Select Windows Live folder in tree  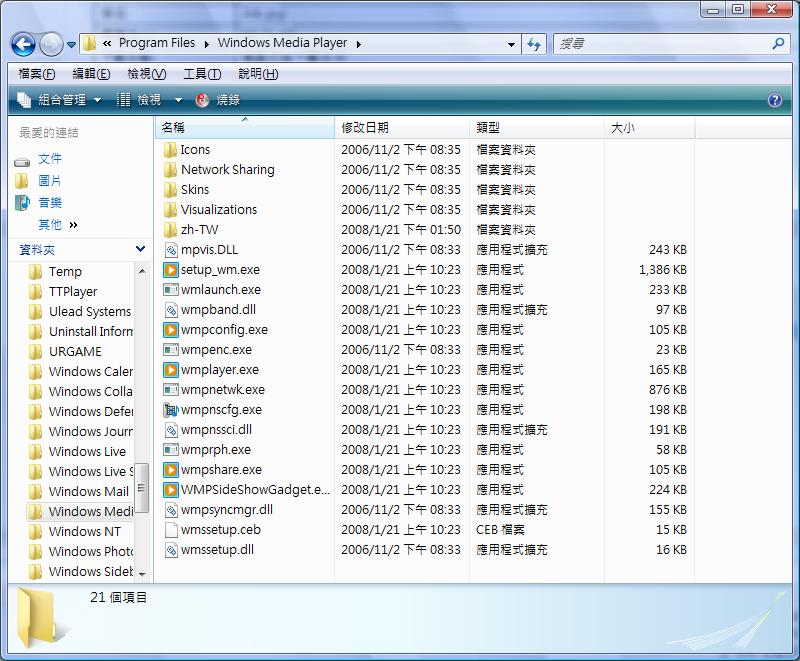(x=87, y=451)
